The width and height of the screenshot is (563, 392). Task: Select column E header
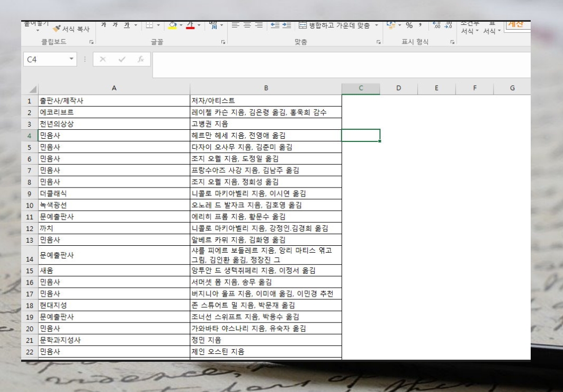(436, 88)
